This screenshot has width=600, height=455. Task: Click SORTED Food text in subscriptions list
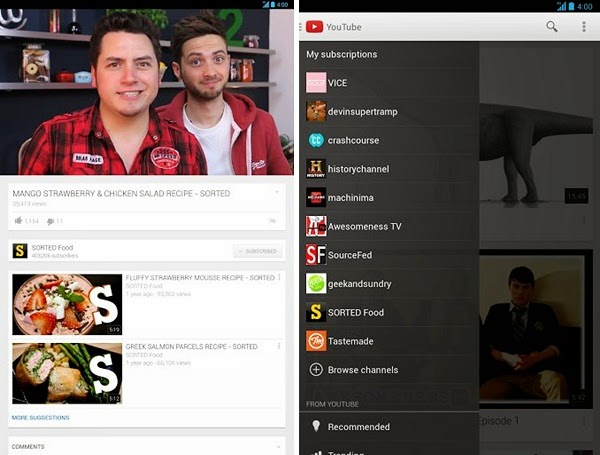[355, 312]
